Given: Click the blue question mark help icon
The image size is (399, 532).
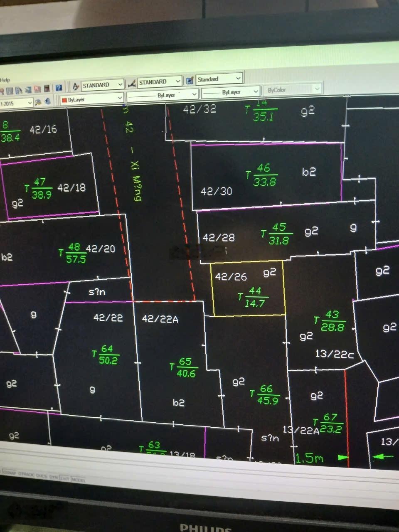Looking at the screenshot, I should pyautogui.click(x=59, y=88).
